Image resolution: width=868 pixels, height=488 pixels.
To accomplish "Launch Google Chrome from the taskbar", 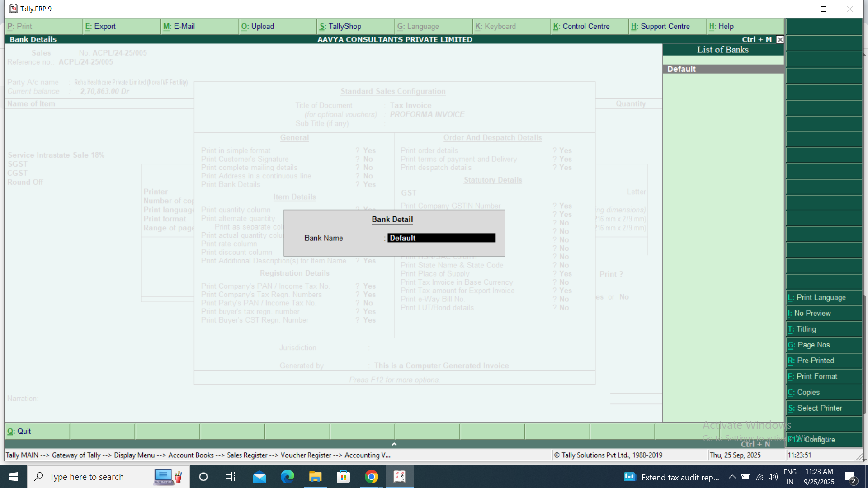I will coord(371,476).
